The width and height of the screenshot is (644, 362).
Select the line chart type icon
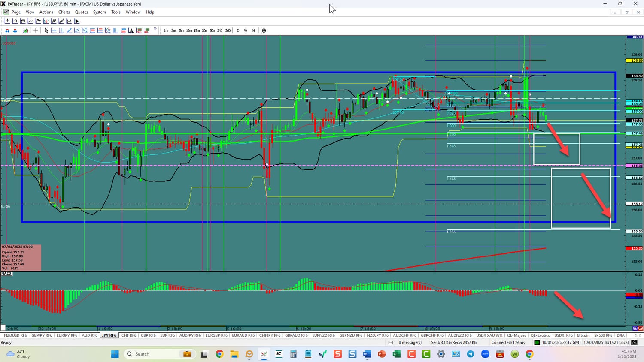pyautogui.click(x=30, y=21)
